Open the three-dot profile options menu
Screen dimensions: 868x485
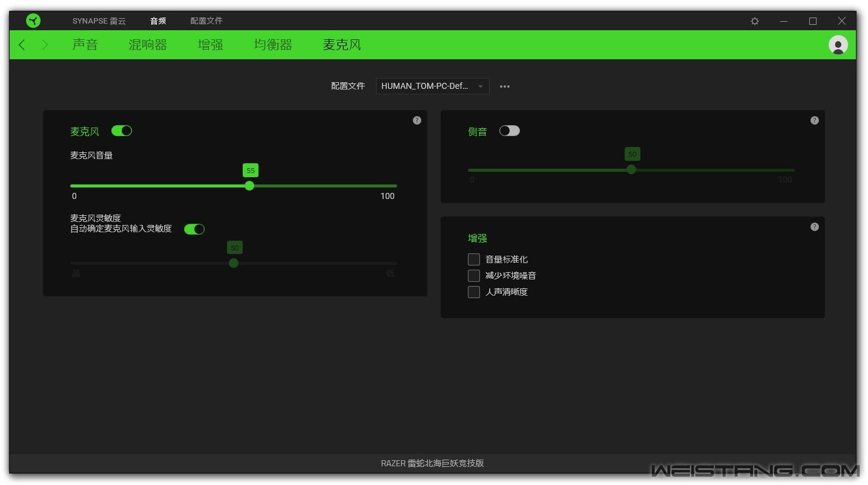[x=505, y=86]
